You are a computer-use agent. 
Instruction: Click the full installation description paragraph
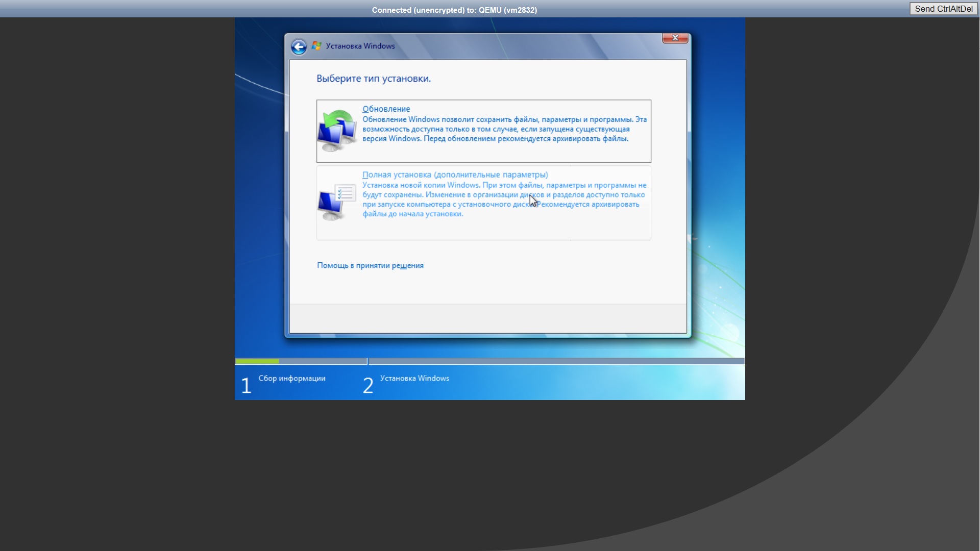click(504, 199)
